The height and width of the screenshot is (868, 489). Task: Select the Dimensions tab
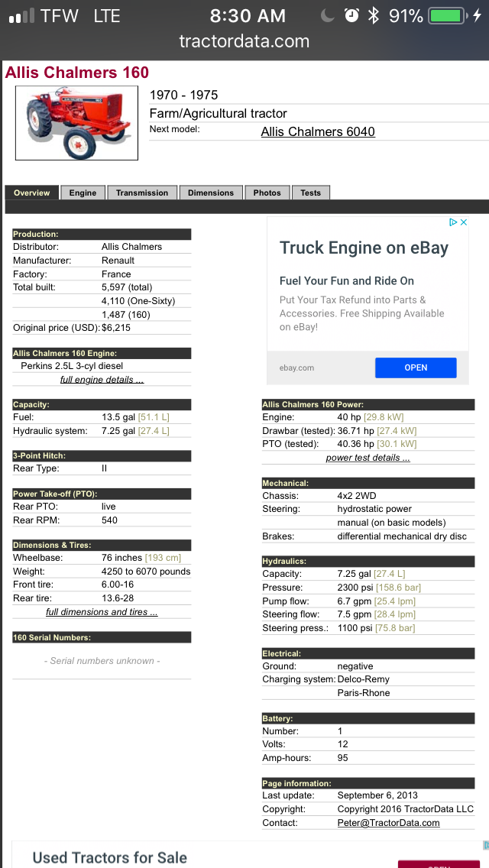(x=211, y=193)
